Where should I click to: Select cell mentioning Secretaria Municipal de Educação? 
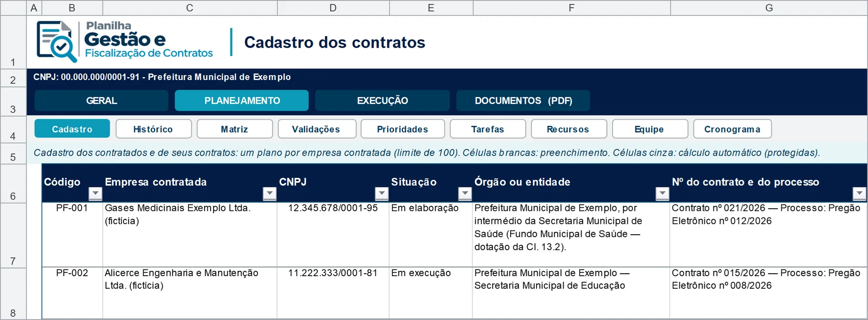click(x=571, y=293)
